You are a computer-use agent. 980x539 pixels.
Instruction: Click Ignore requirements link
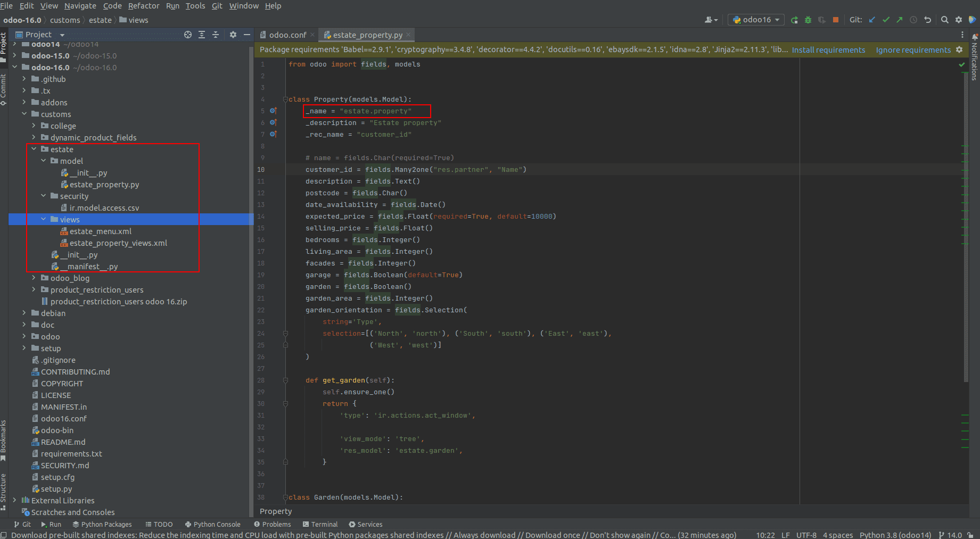(913, 50)
